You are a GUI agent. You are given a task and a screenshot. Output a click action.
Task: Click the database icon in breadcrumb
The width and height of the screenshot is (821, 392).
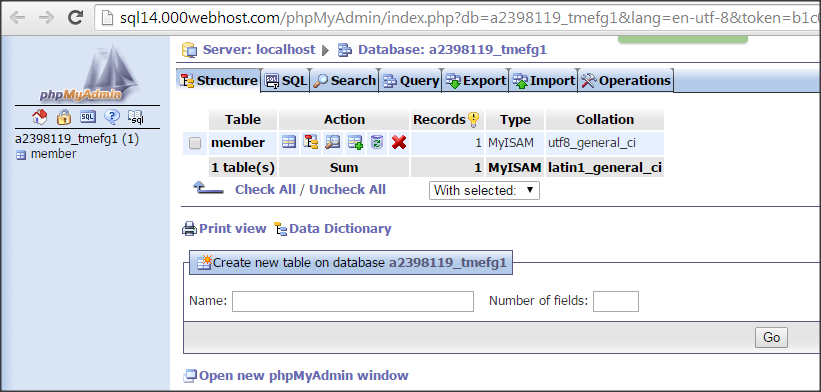[x=345, y=50]
